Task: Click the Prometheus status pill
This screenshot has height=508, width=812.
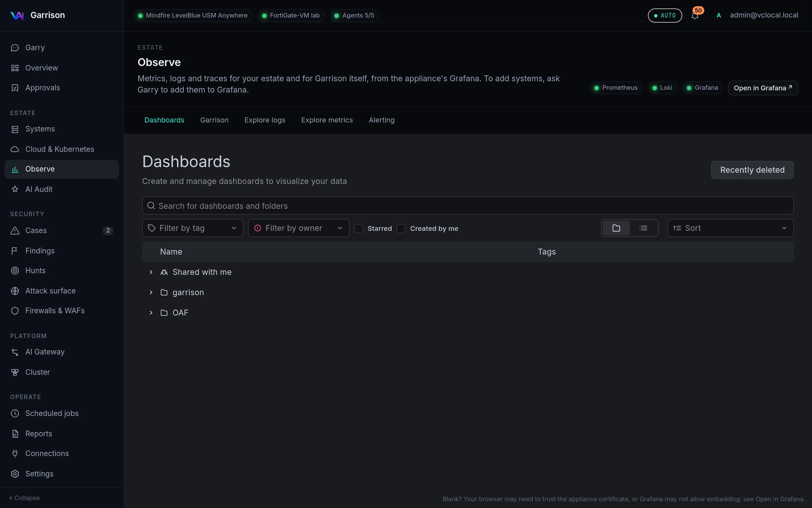Action: click(616, 88)
